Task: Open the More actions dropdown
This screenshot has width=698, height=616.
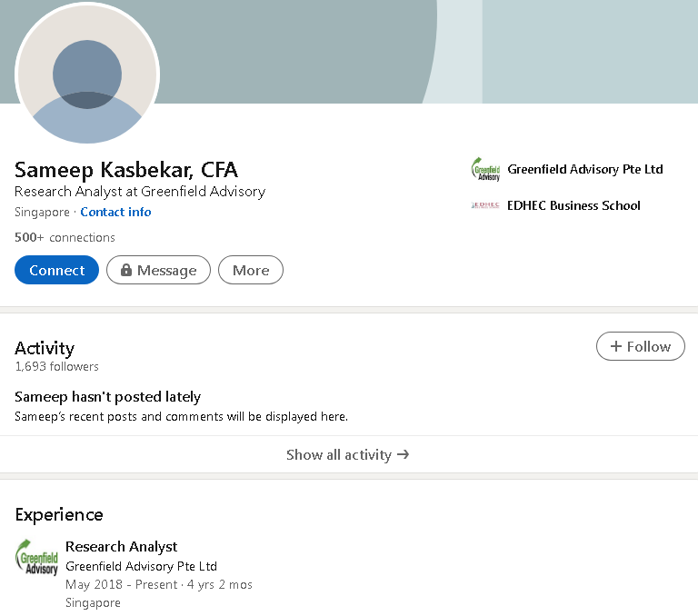Action: click(x=251, y=271)
